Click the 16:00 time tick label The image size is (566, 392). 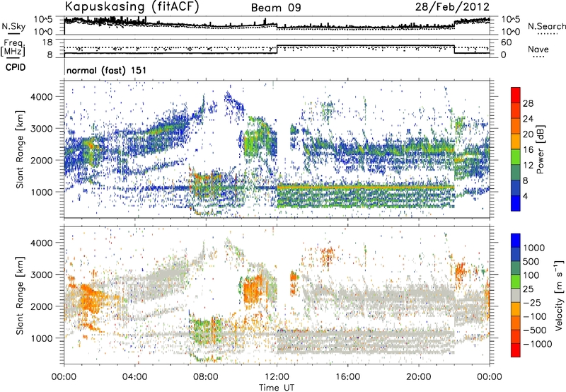[x=347, y=377]
